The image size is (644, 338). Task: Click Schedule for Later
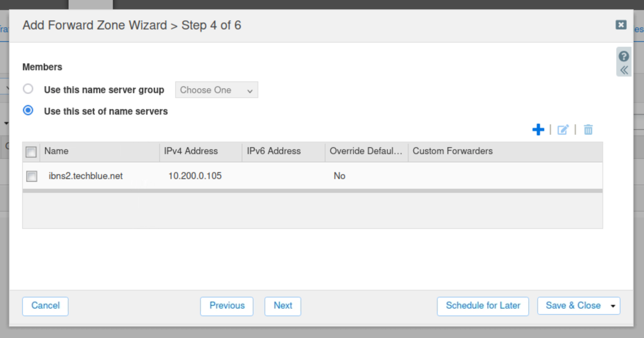pyautogui.click(x=483, y=306)
